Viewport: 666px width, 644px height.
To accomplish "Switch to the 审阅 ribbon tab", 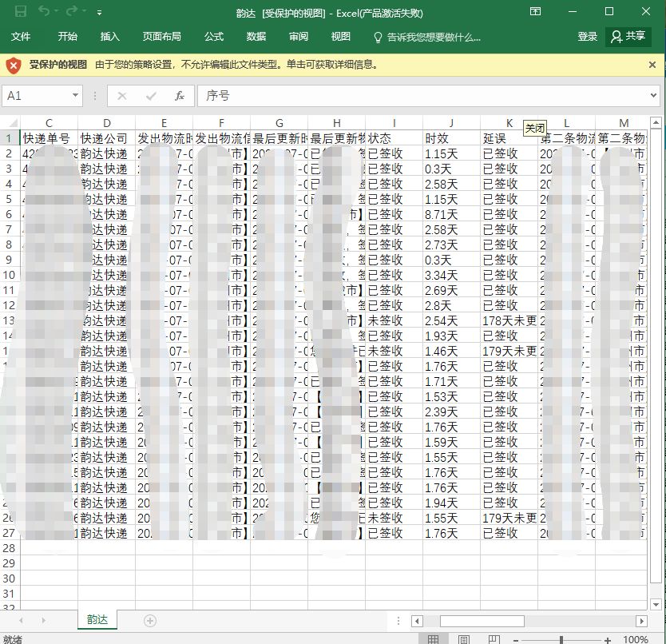I will point(299,37).
